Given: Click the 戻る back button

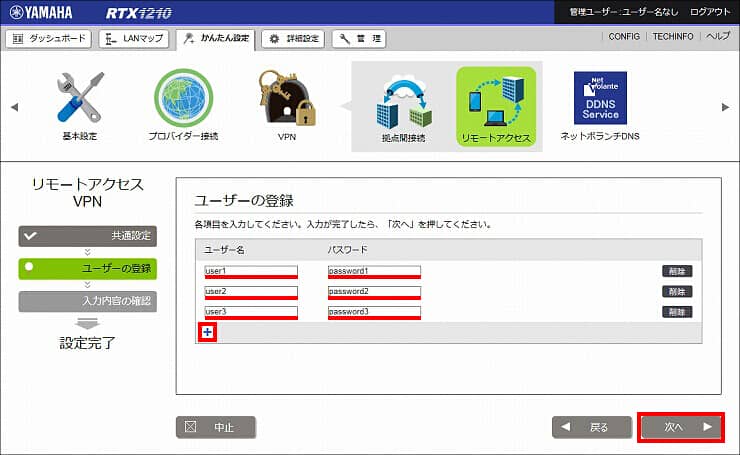Looking at the screenshot, I should tap(592, 427).
